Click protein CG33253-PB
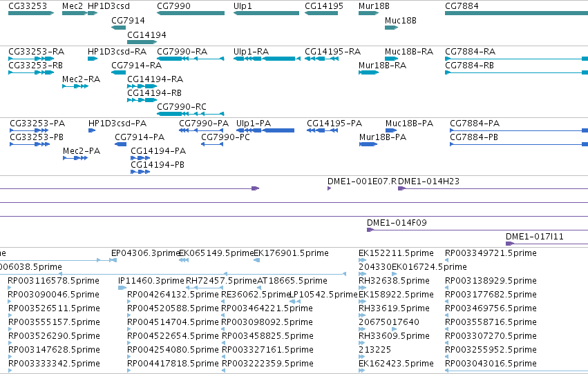 coord(37,137)
